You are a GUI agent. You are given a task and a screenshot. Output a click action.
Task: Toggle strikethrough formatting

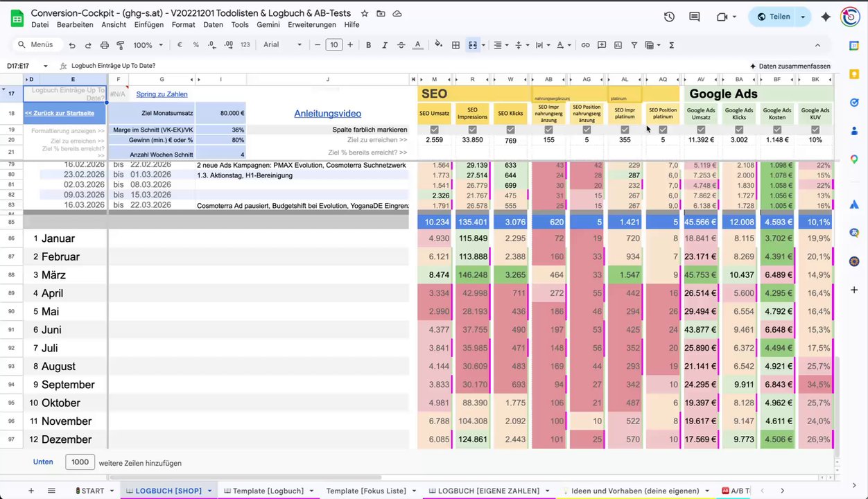pyautogui.click(x=401, y=45)
